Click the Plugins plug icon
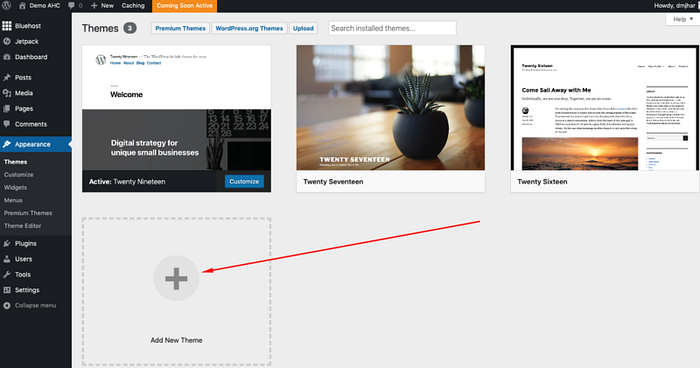Screen dimensions: 700x368 7,243
